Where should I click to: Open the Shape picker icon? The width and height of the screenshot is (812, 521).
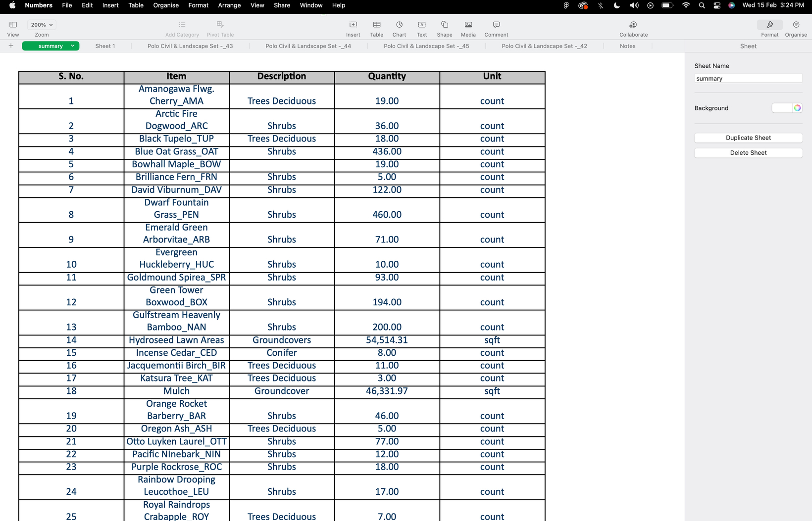(x=445, y=25)
